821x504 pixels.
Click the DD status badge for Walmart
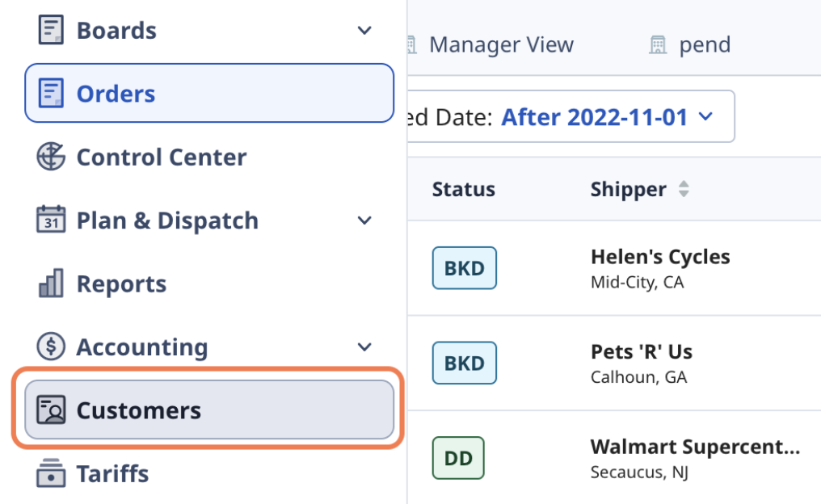(458, 458)
